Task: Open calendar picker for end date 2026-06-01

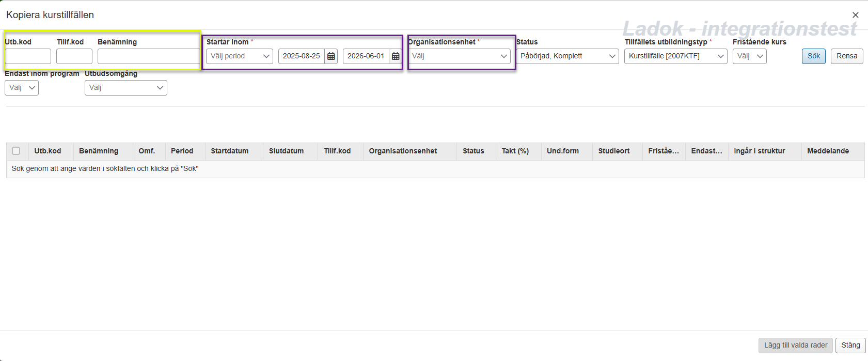Action: (396, 56)
